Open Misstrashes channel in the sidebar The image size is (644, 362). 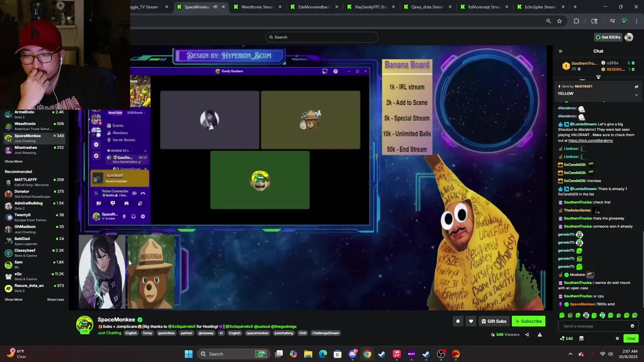pyautogui.click(x=34, y=150)
